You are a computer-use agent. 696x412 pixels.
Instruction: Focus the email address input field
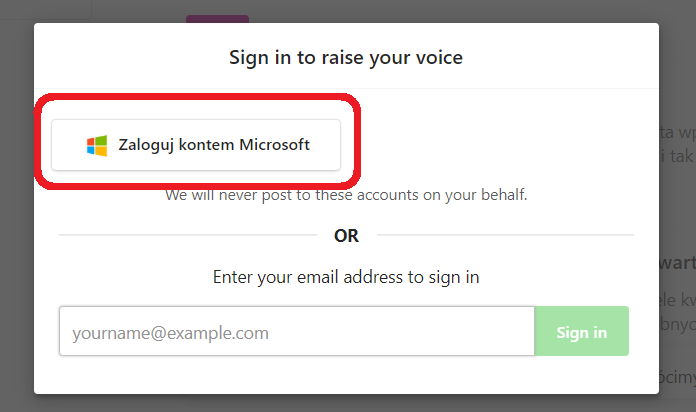296,332
